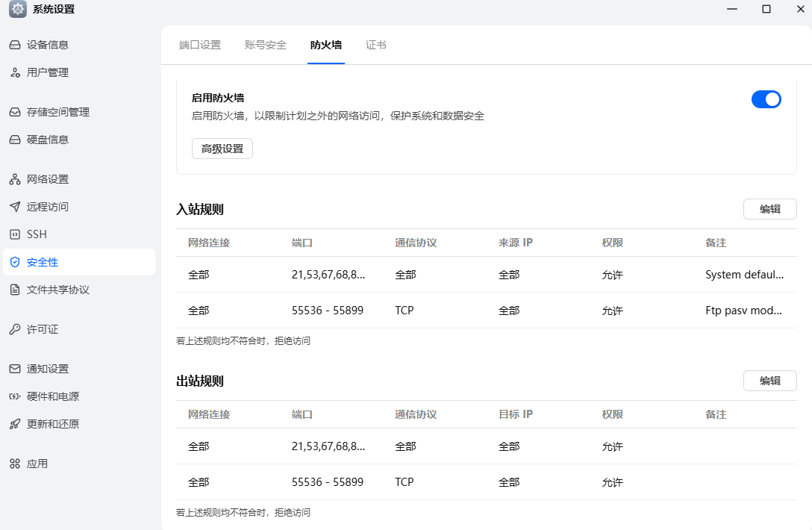Open 通知设置 from the sidebar

pos(45,368)
